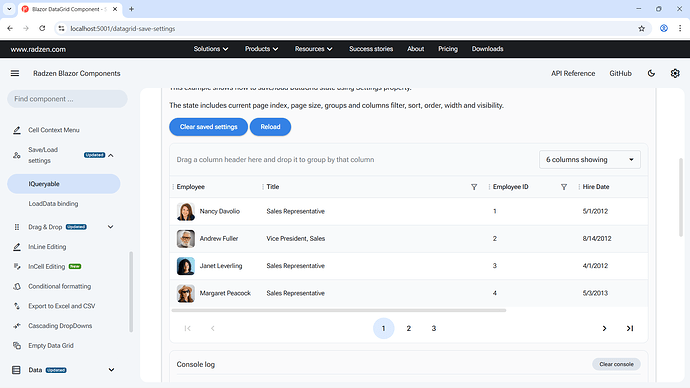Image resolution: width=690 pixels, height=388 pixels.
Task: Go to next grid page arrow
Action: point(604,328)
